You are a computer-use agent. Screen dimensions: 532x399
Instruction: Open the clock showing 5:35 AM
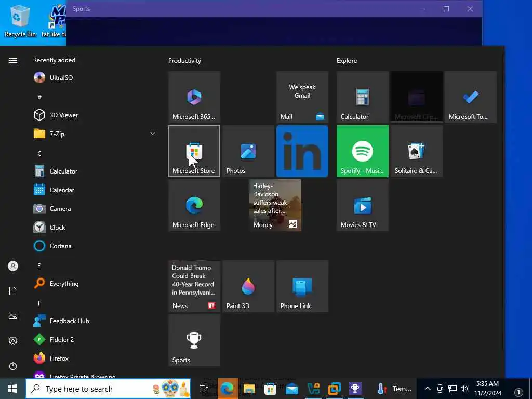(x=487, y=389)
